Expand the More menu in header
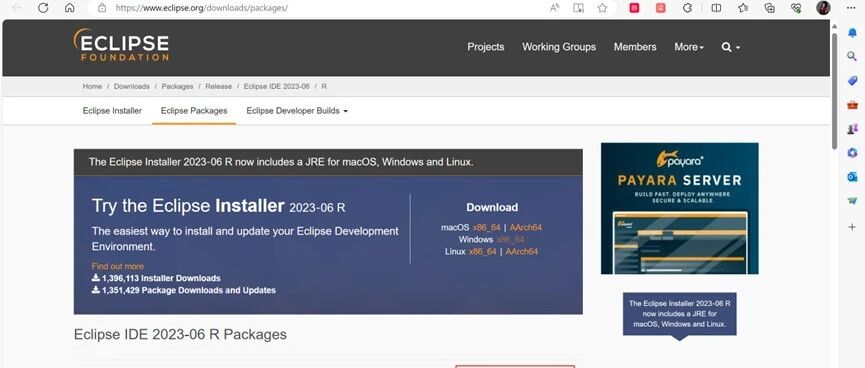Screen dimensions: 865x368 click(x=688, y=47)
